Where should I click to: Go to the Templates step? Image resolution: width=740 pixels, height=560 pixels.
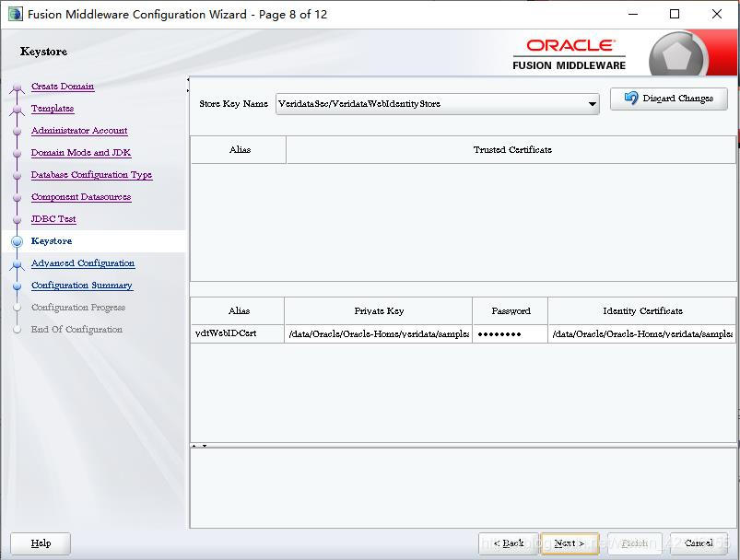pyautogui.click(x=53, y=109)
